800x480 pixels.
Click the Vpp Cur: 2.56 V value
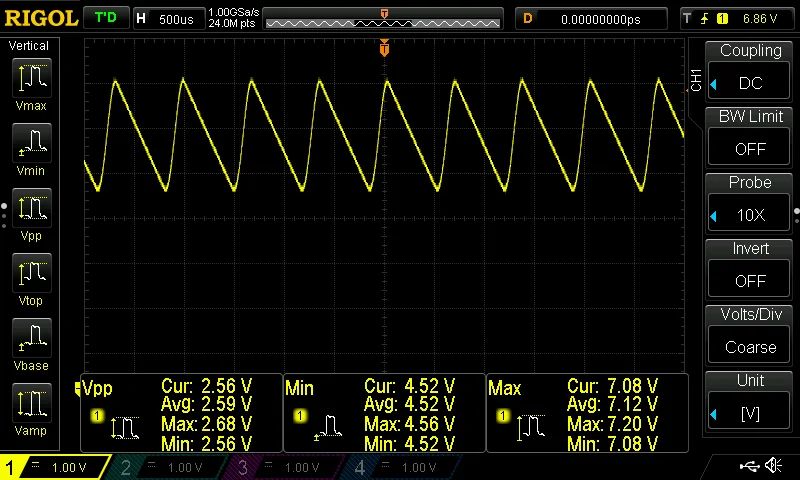(207, 386)
